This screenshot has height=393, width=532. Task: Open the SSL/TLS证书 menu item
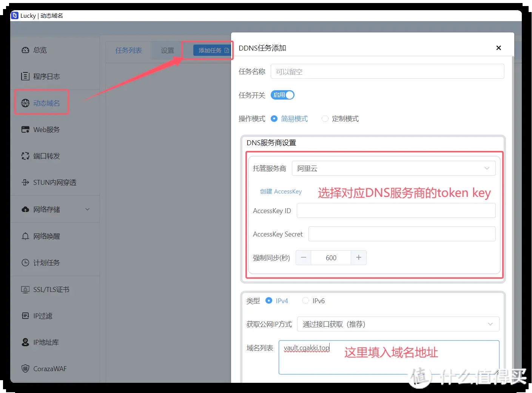(55, 290)
